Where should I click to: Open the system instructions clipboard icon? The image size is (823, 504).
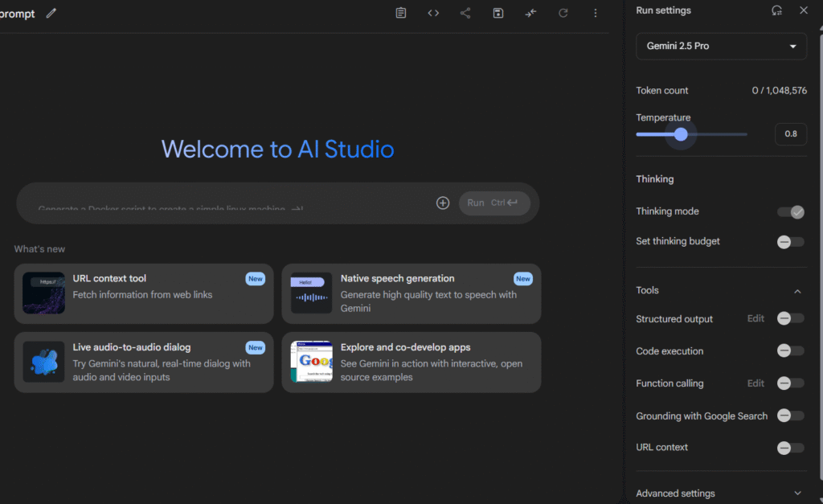400,13
